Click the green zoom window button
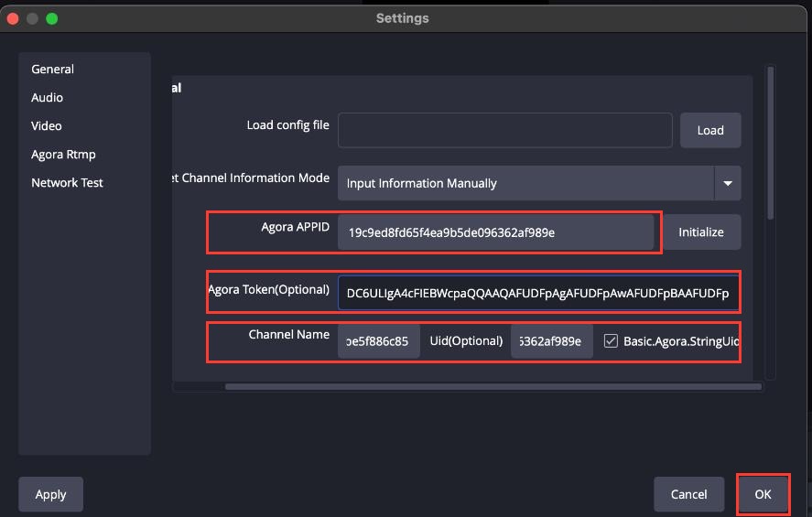This screenshot has width=812, height=517. pyautogui.click(x=52, y=19)
